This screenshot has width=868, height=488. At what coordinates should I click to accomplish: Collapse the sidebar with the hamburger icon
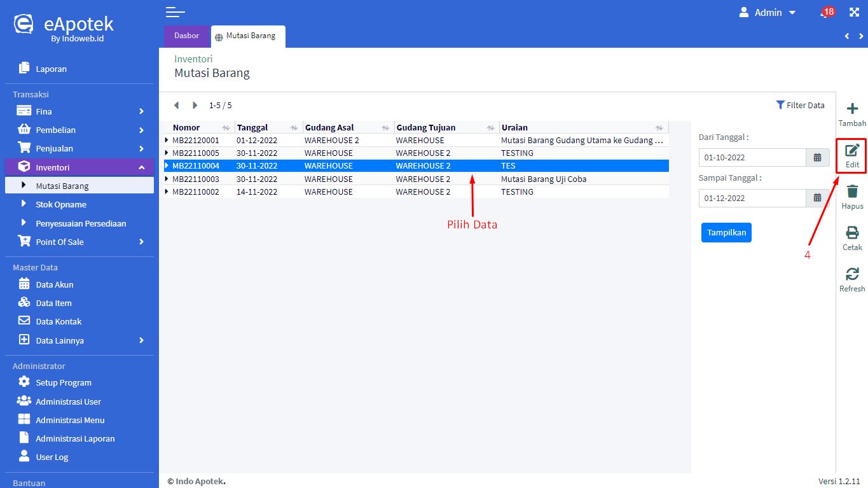[x=175, y=12]
